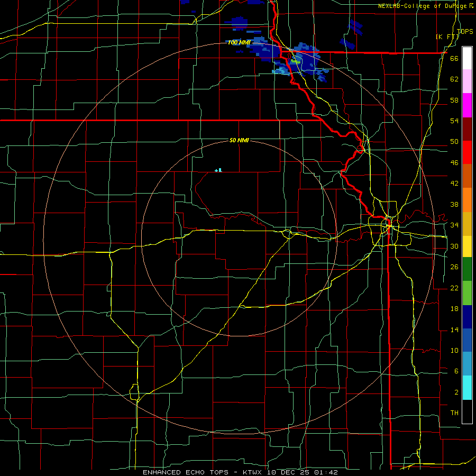
Task: Click the 'TH' legend label
Action: (454, 413)
